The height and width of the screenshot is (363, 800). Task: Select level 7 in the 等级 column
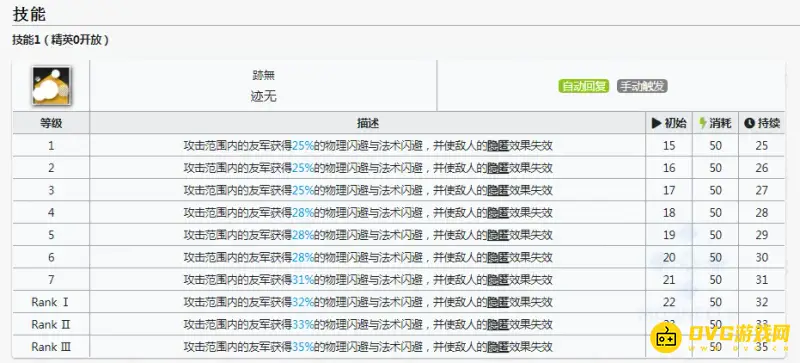(x=51, y=280)
